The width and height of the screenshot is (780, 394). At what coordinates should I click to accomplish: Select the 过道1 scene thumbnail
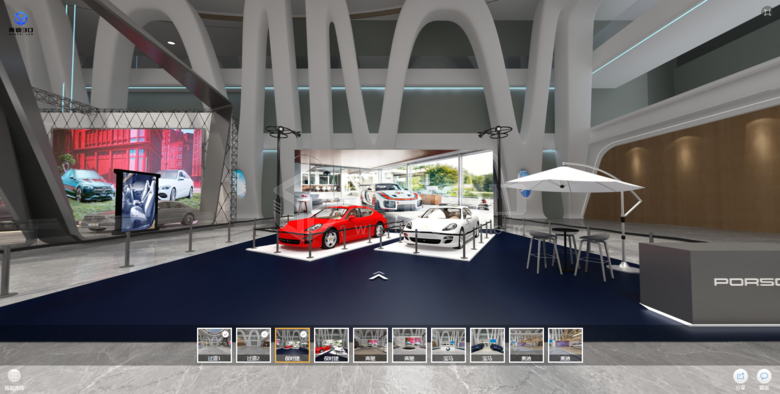coord(214,345)
